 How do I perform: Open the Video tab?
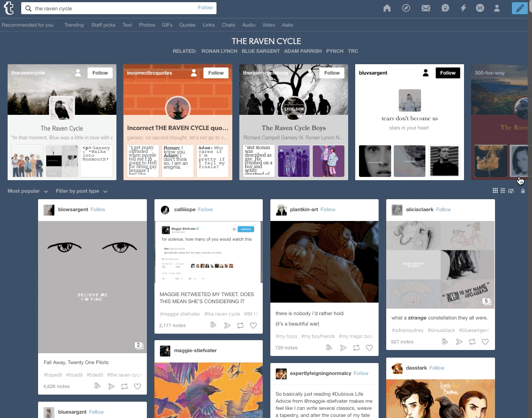tap(268, 25)
